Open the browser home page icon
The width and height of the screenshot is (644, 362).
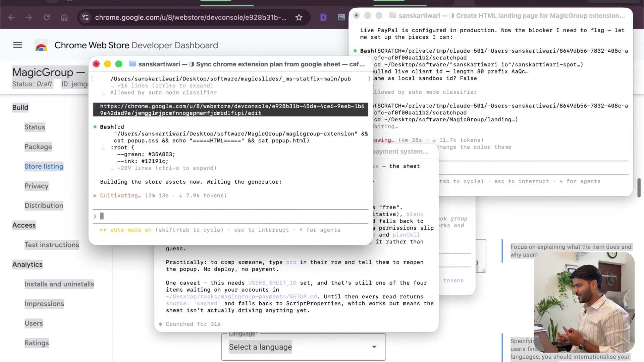tap(64, 17)
